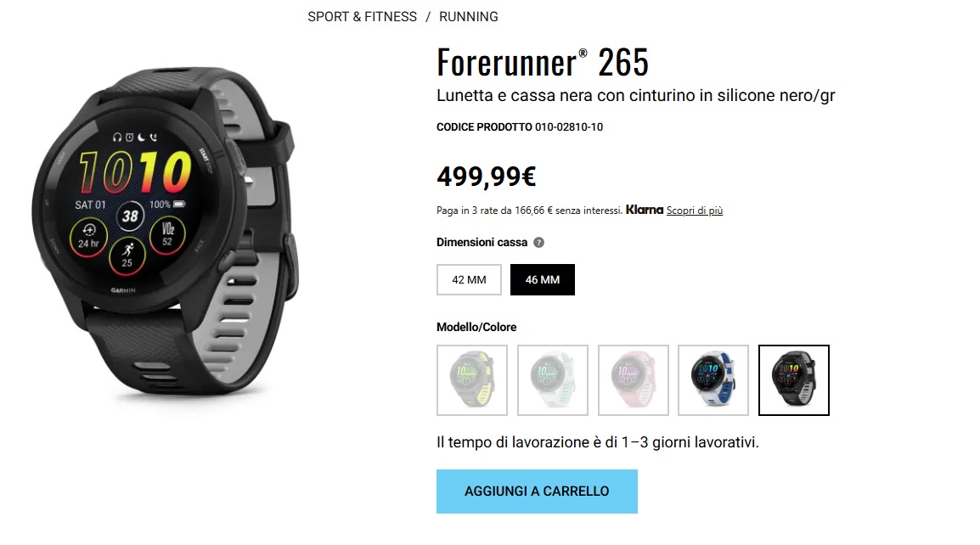Choose the black and yellow watch model
The width and height of the screenshot is (980, 545).
tap(472, 380)
